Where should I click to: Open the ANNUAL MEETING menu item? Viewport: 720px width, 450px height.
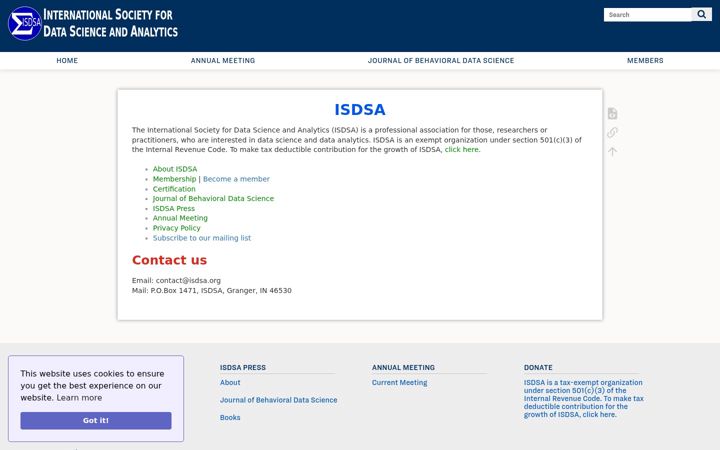[x=223, y=61]
